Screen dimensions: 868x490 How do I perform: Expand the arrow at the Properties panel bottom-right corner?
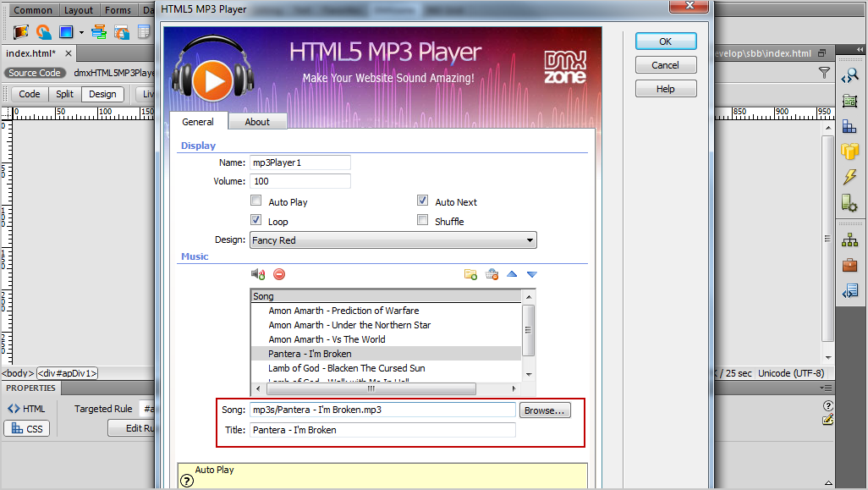pyautogui.click(x=828, y=482)
